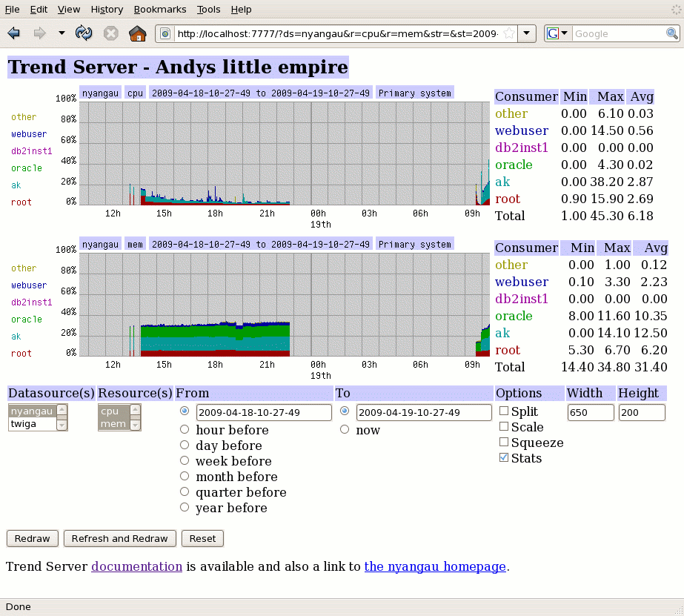Image resolution: width=684 pixels, height=616 pixels.
Task: Open the Tools menu
Action: tap(208, 10)
